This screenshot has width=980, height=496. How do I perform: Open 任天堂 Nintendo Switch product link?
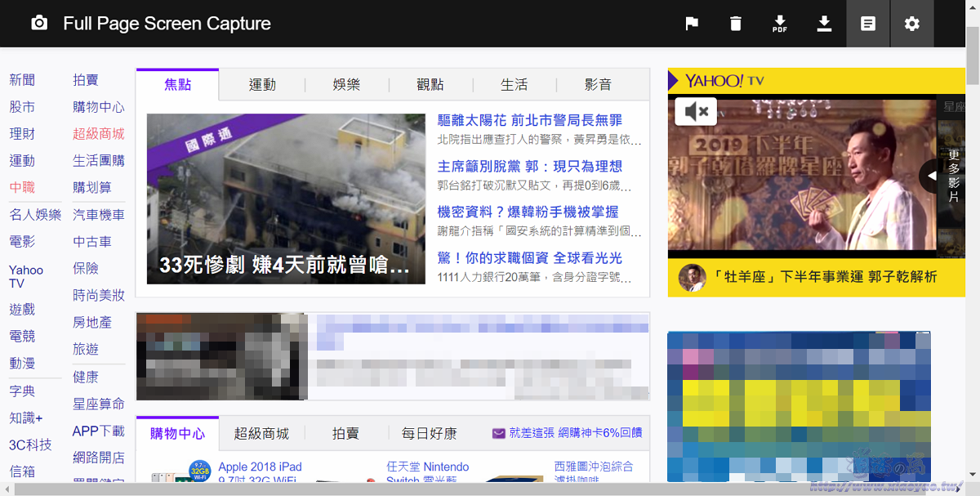[x=428, y=474]
